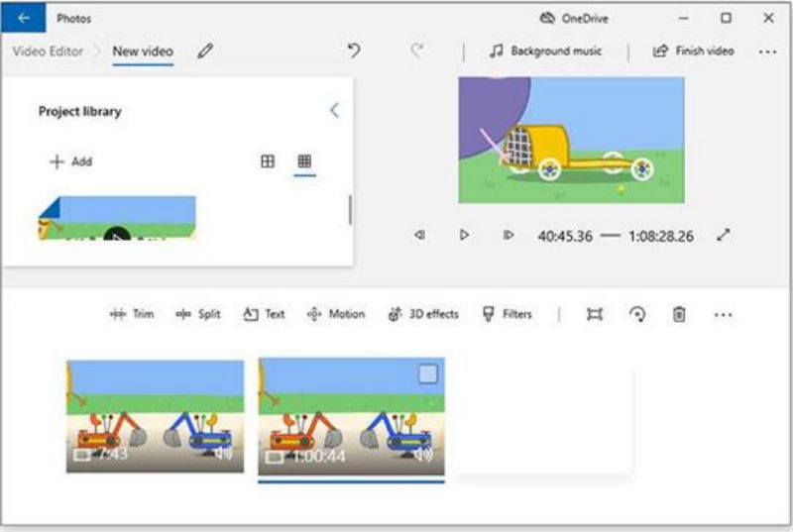Open Filters for the clip
The image size is (793, 532).
pyautogui.click(x=508, y=314)
